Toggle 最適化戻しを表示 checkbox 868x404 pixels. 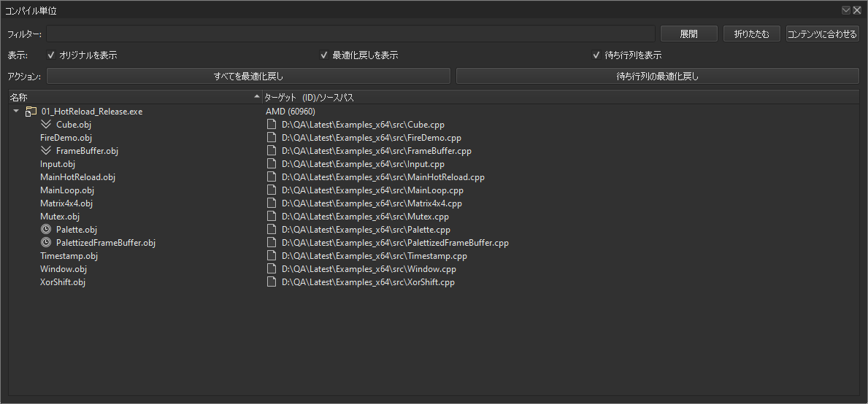pos(324,55)
